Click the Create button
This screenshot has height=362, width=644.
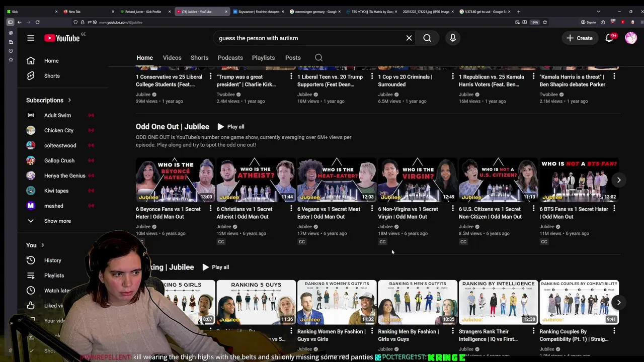click(580, 38)
